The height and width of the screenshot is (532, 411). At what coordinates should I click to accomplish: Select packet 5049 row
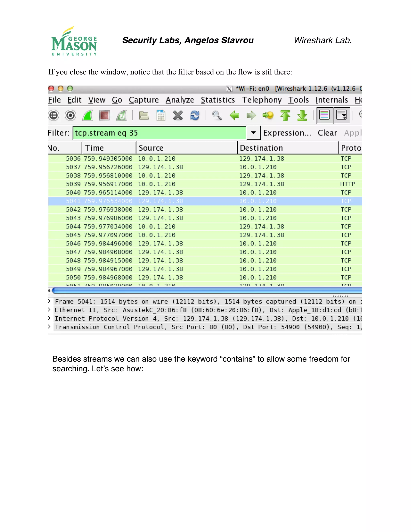tap(205, 269)
